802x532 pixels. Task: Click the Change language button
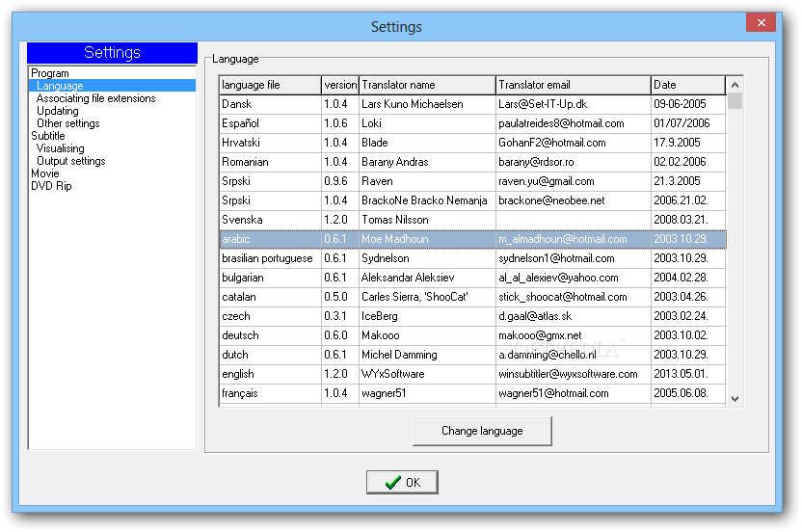(x=482, y=431)
